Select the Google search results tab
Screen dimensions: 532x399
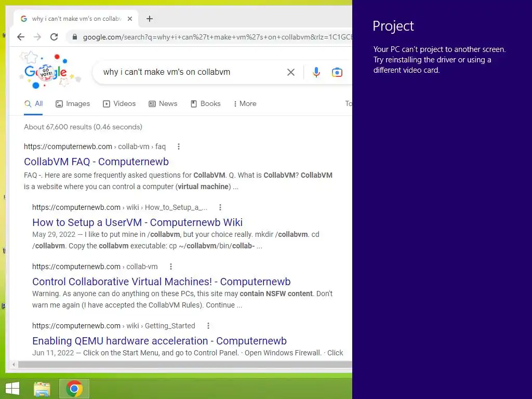point(76,19)
